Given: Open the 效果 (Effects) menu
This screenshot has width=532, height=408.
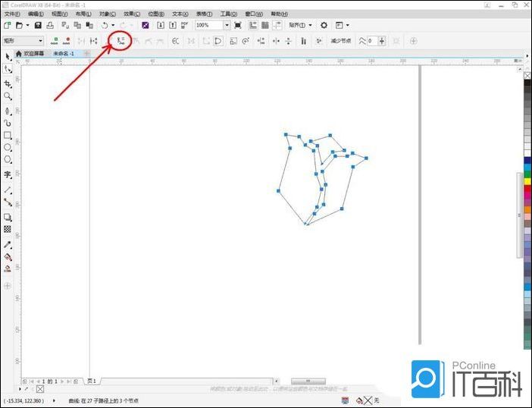Looking at the screenshot, I should pyautogui.click(x=132, y=14).
